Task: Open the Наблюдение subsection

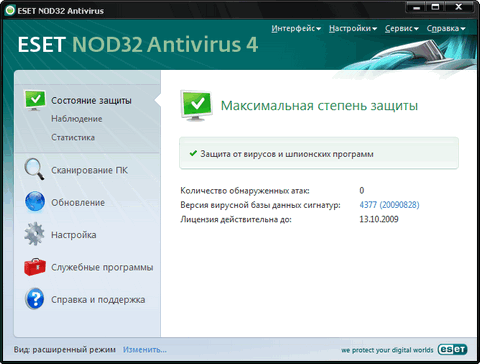Action: pos(77,119)
